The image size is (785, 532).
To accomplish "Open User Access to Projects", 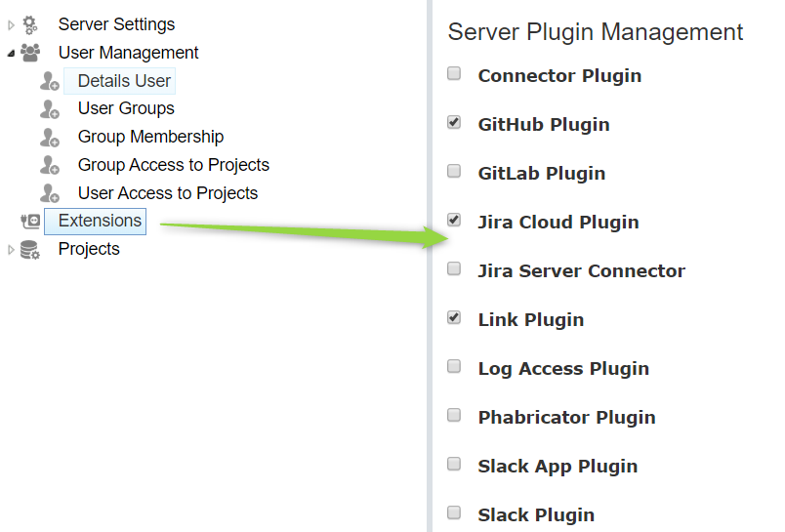I will point(168,193).
